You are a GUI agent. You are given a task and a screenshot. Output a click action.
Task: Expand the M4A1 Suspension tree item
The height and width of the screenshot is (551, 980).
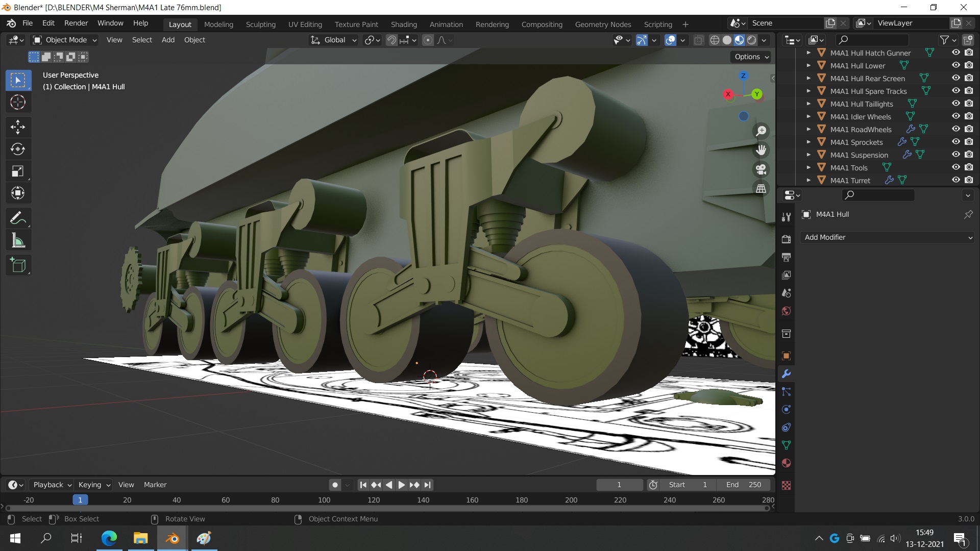click(808, 155)
